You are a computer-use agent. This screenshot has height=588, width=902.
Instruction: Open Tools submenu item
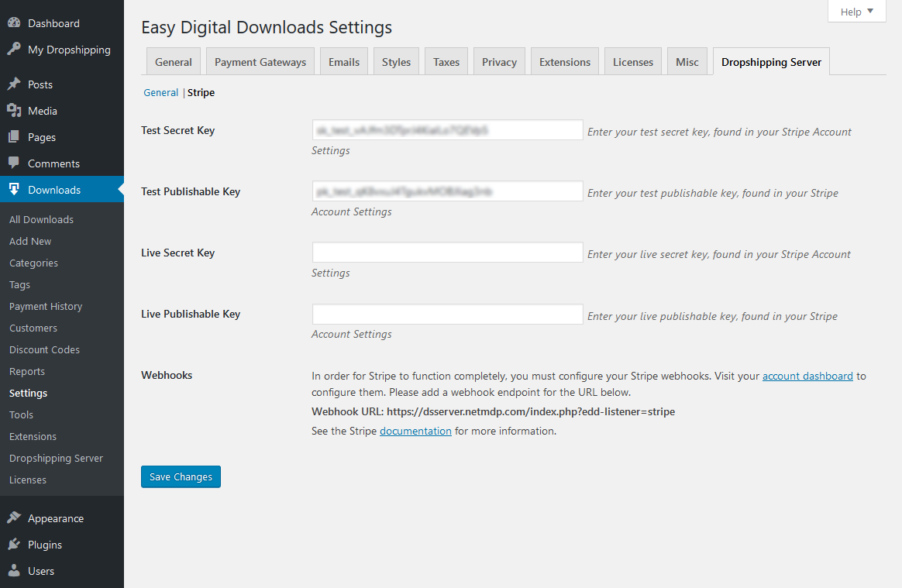point(21,414)
